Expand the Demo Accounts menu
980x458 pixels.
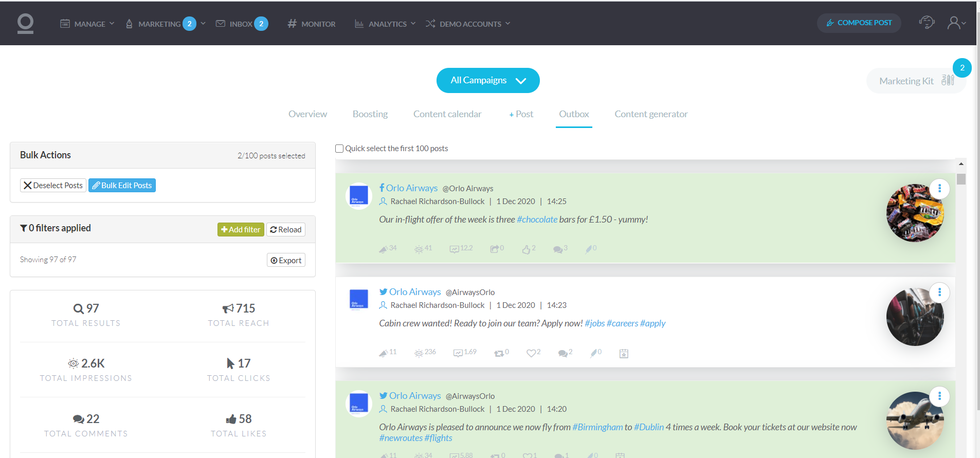468,24
